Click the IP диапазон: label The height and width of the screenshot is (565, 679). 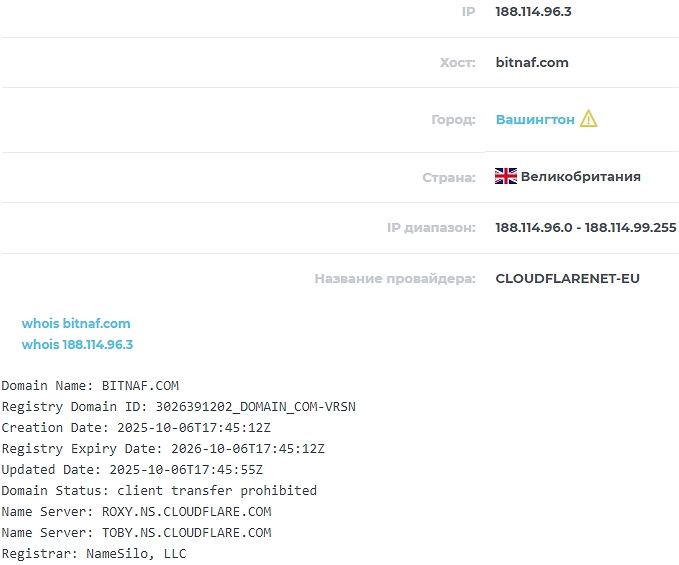431,228
